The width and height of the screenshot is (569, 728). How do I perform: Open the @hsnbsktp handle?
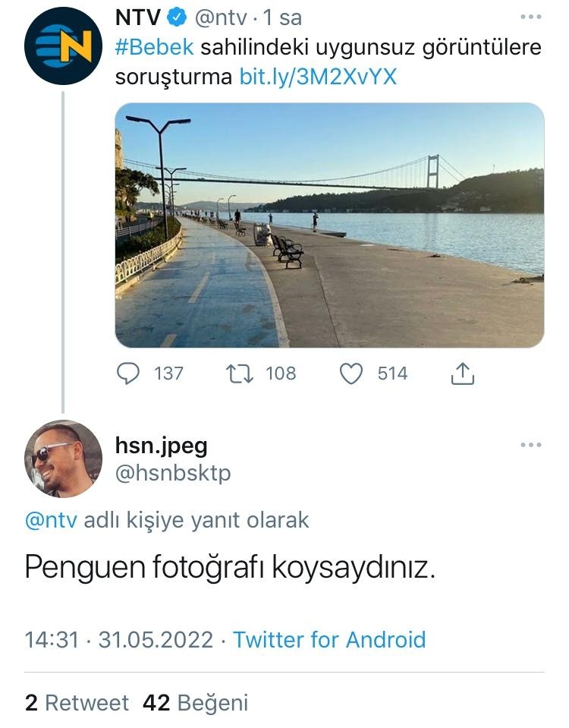coord(172,473)
